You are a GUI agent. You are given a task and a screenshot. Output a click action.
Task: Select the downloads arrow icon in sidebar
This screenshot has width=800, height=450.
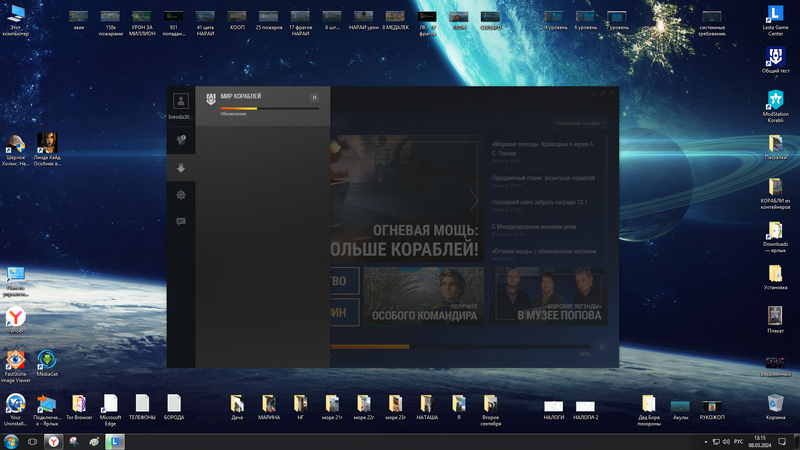181,168
